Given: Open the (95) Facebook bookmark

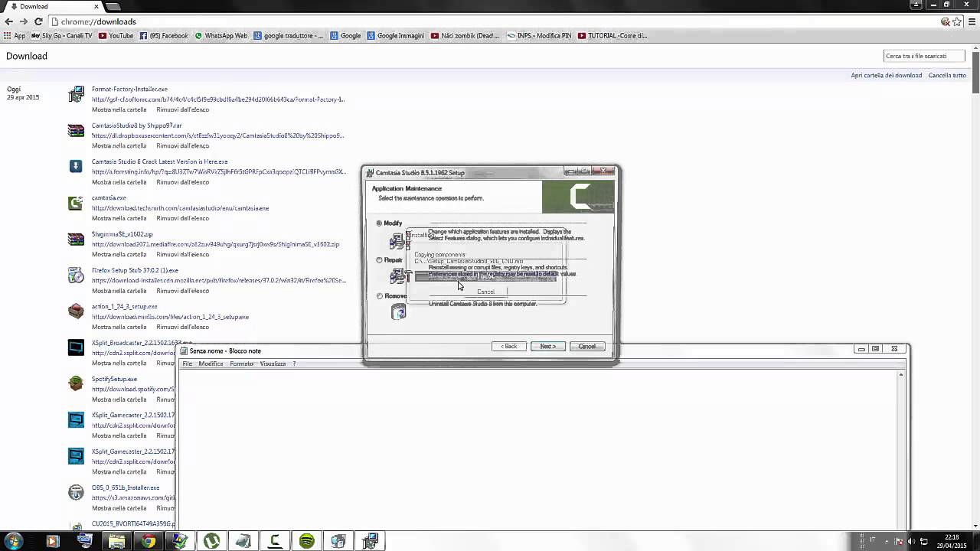Looking at the screenshot, I should tap(164, 35).
